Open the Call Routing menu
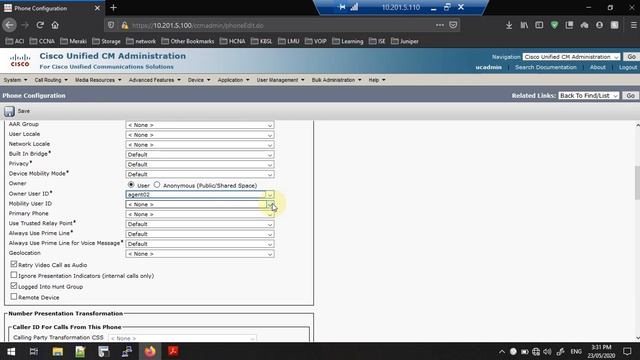The height and width of the screenshot is (360, 640). 51,80
